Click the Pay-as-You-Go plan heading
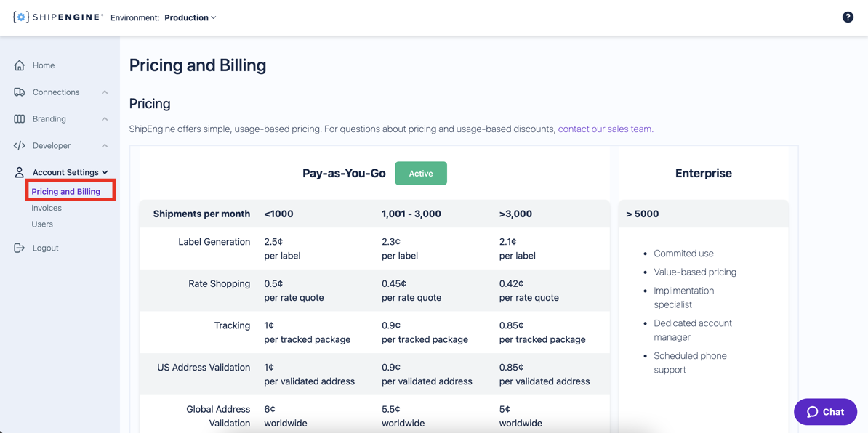Image resolution: width=868 pixels, height=433 pixels. pyautogui.click(x=344, y=174)
